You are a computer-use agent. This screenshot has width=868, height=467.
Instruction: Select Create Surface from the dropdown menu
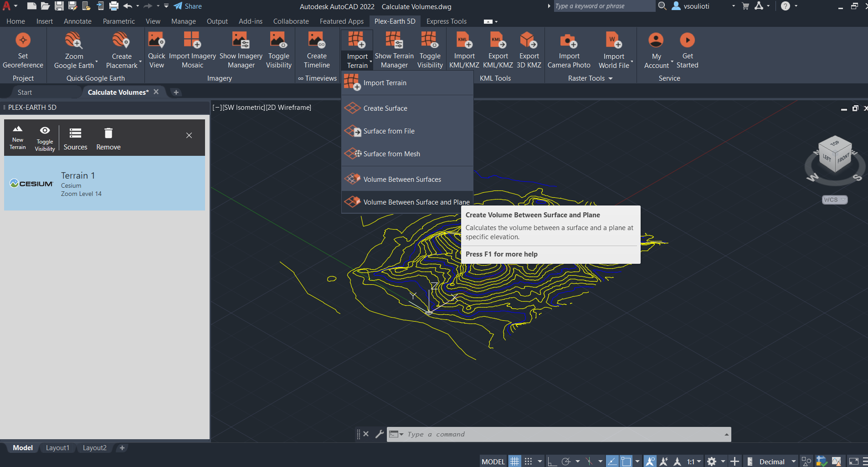(x=407, y=108)
